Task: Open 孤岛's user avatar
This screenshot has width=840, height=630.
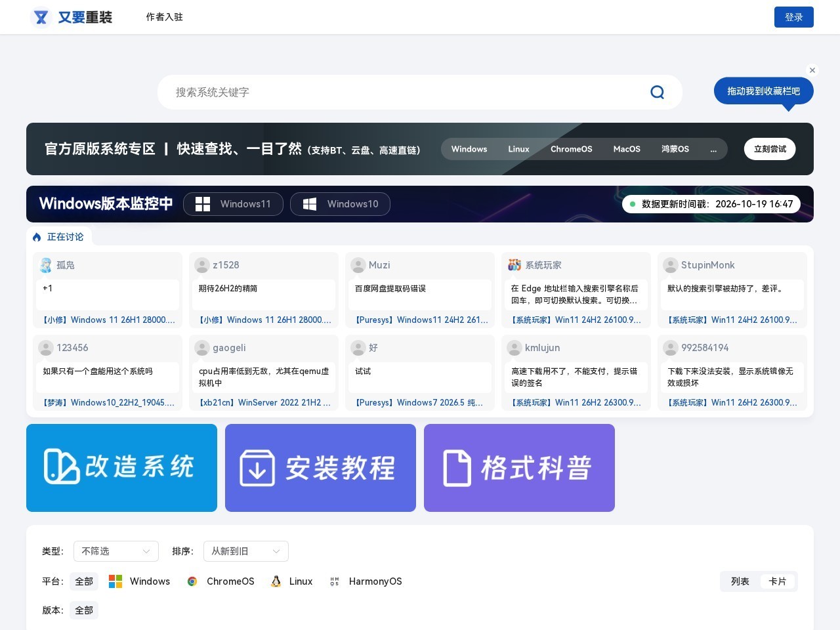Action: click(x=46, y=265)
